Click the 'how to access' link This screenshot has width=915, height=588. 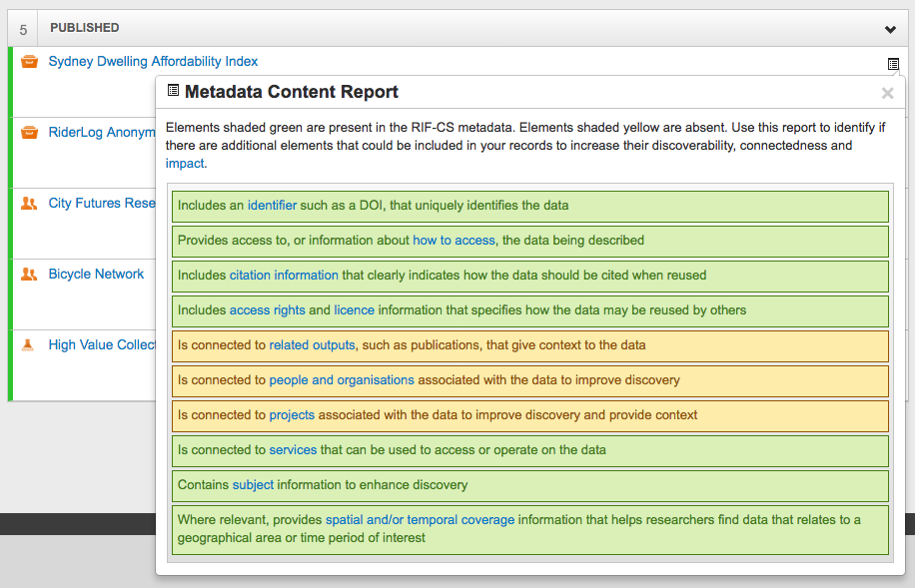click(x=454, y=241)
